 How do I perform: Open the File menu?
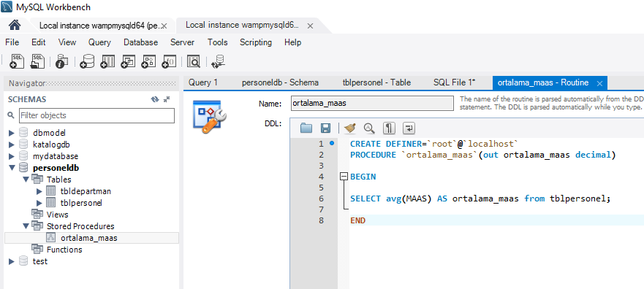[x=12, y=42]
